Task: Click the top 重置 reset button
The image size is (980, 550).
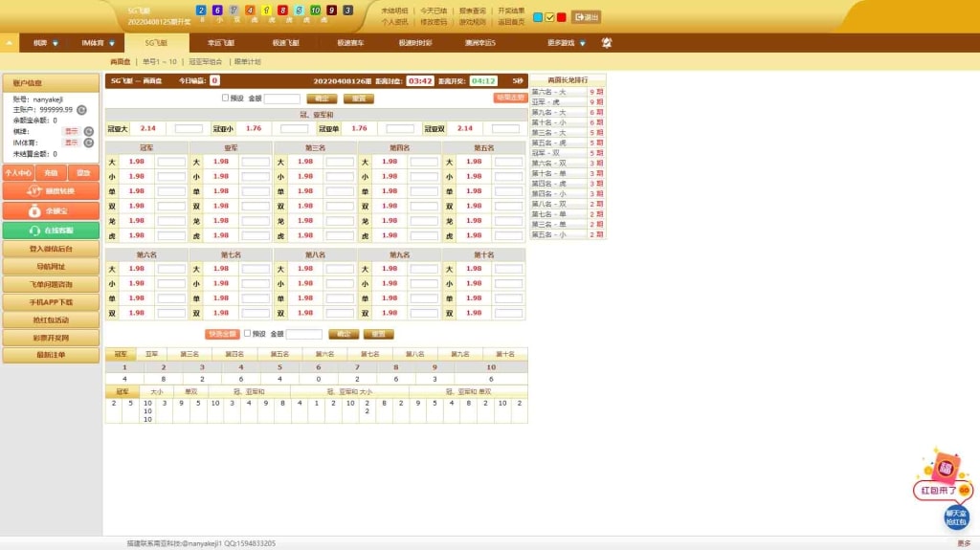Action: point(359,99)
